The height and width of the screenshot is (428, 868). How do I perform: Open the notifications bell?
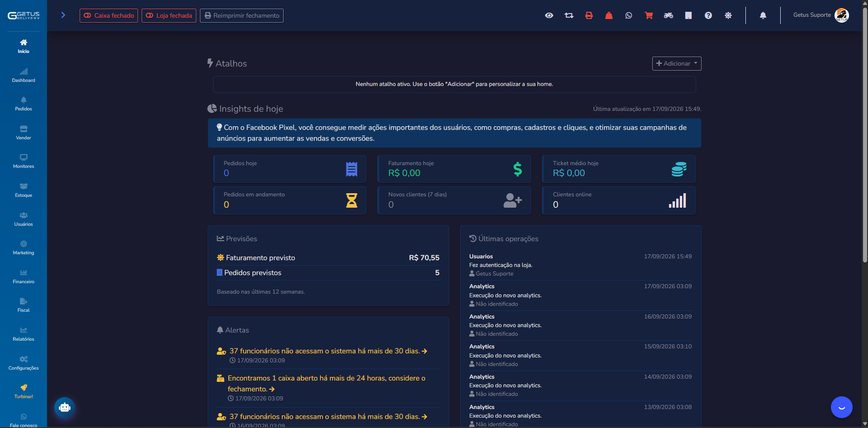pos(763,15)
